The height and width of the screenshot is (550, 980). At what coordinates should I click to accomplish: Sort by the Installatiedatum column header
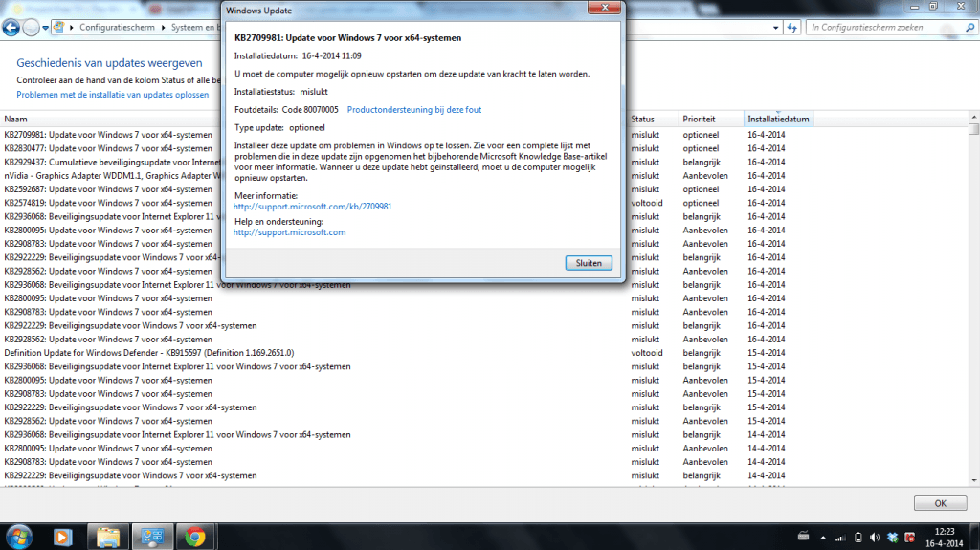[x=778, y=119]
